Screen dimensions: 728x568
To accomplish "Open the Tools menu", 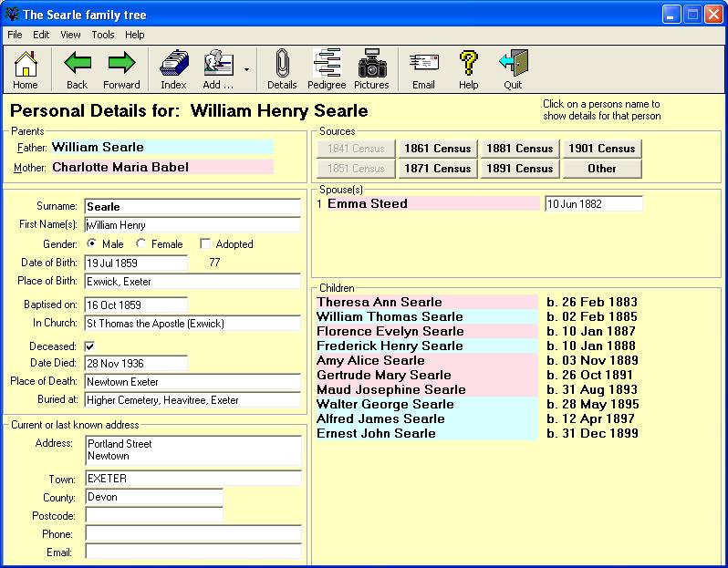I will 103,35.
